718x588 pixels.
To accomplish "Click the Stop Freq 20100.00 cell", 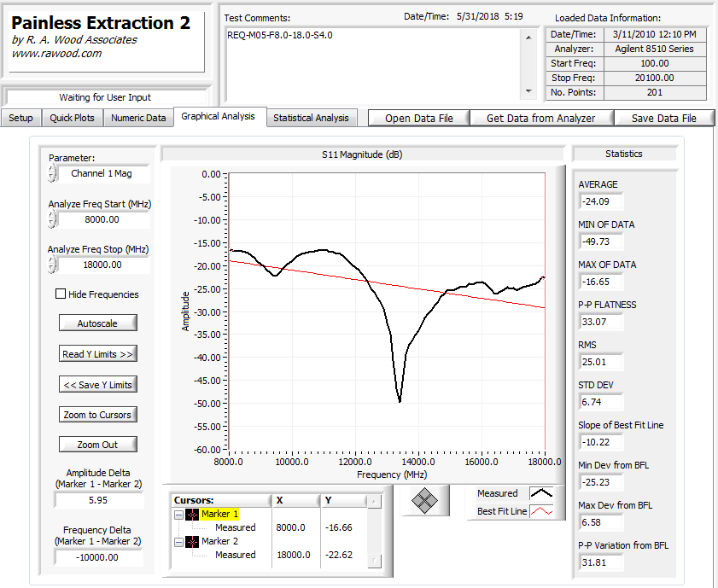I will (654, 78).
